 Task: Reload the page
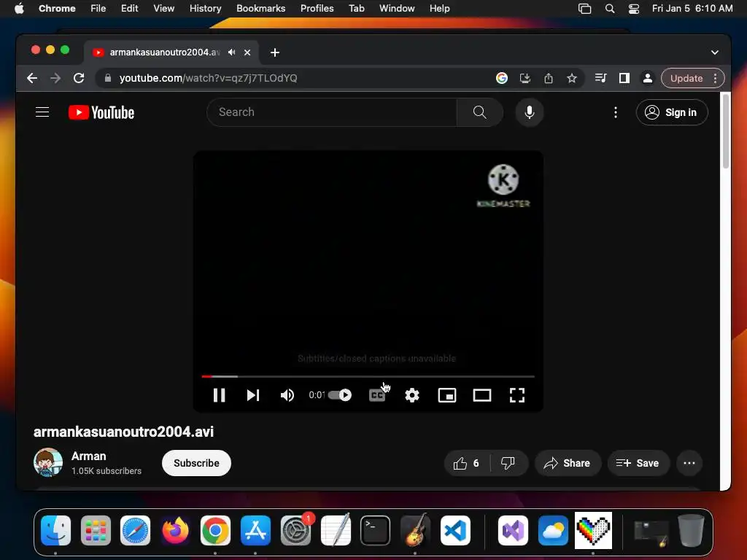point(79,78)
